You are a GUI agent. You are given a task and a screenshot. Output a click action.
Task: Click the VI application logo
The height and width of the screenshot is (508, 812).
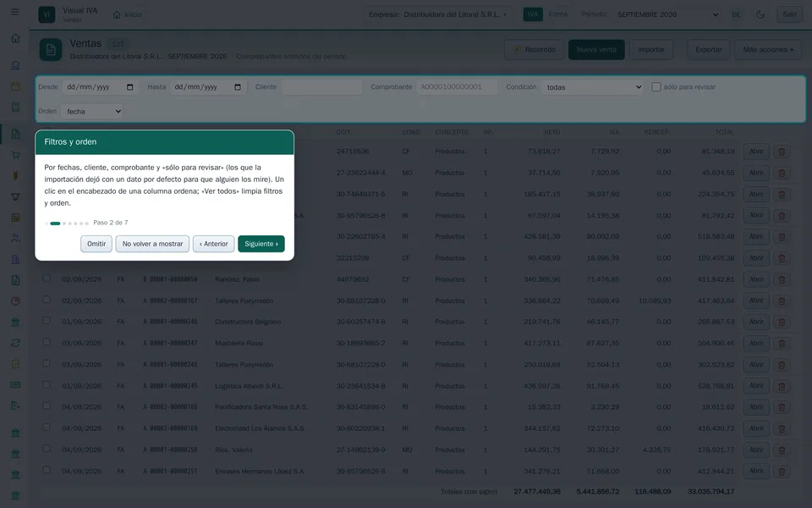(x=47, y=14)
